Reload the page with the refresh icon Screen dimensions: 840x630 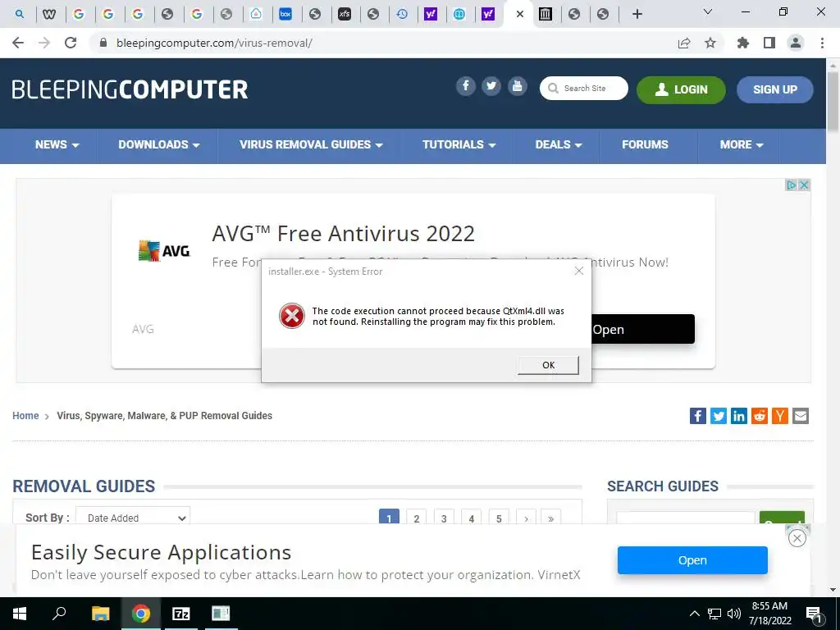point(71,43)
